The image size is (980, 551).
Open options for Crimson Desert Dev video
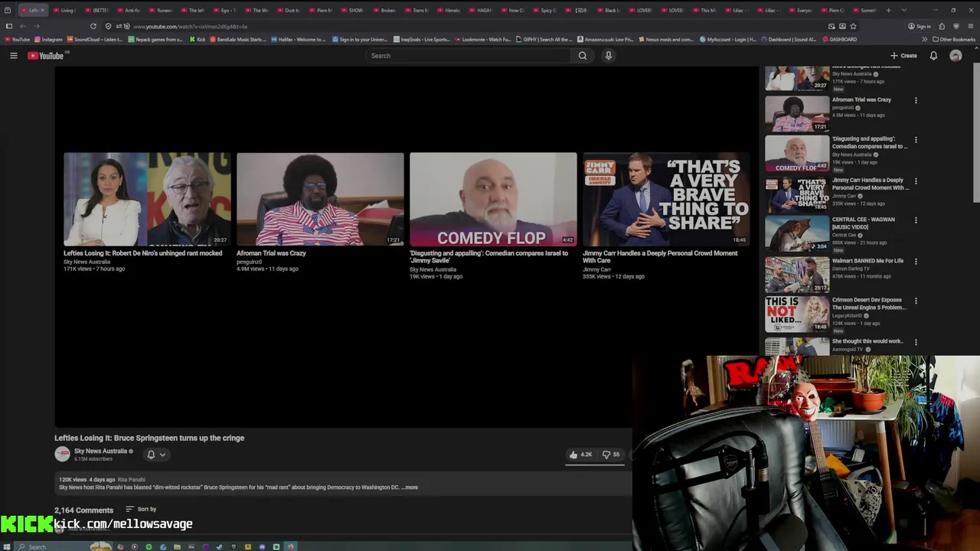tap(916, 301)
